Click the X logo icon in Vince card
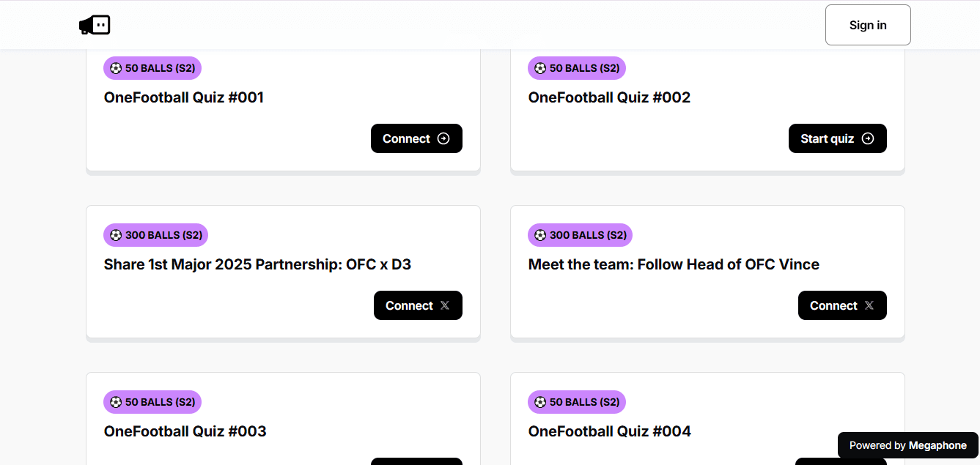 point(869,305)
